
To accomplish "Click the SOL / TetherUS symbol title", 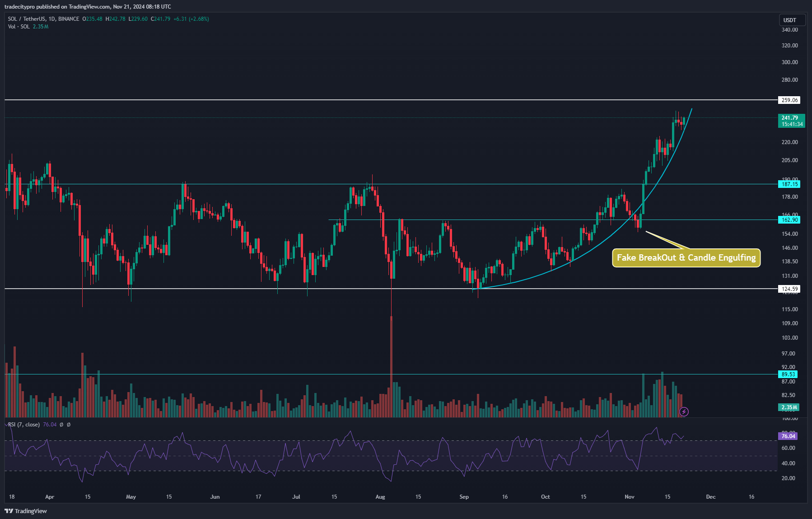I will pyautogui.click(x=43, y=19).
